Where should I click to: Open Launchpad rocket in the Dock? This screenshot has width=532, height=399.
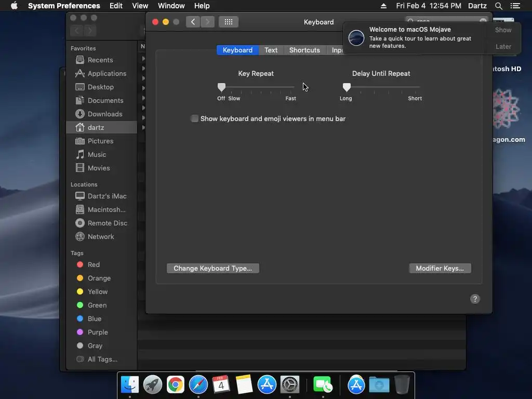[152, 385]
